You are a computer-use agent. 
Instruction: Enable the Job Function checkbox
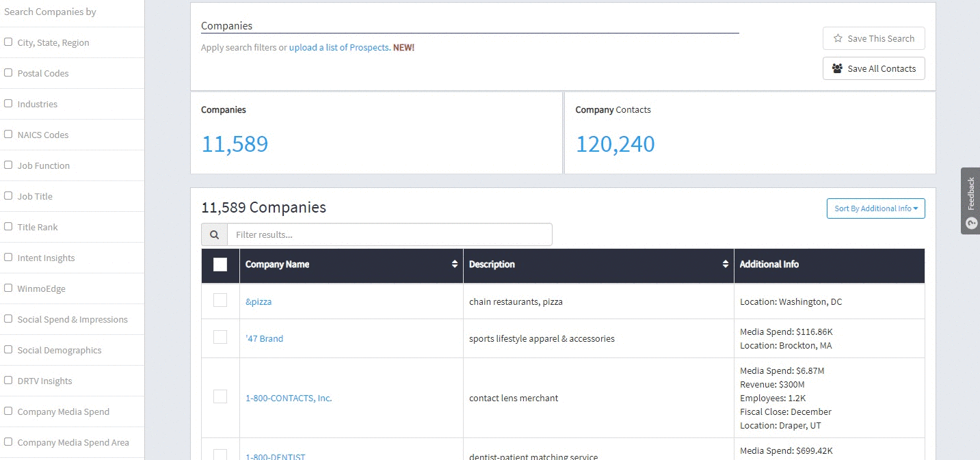[8, 165]
